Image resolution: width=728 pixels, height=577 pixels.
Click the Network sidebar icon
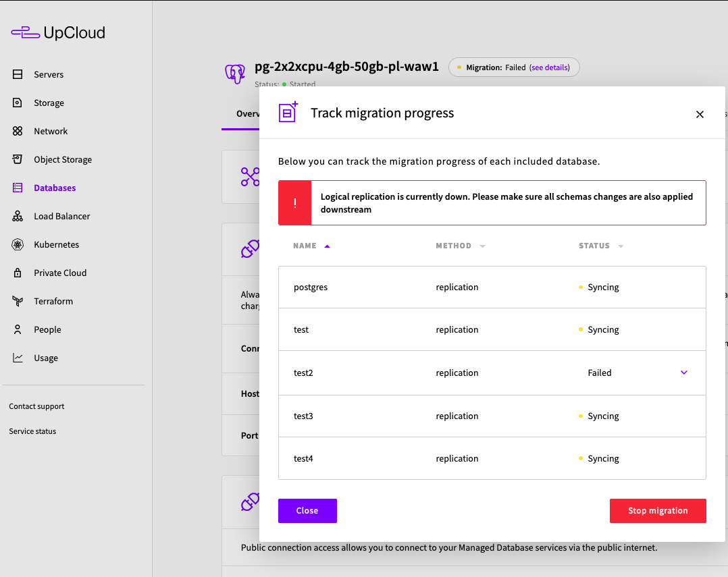(18, 131)
